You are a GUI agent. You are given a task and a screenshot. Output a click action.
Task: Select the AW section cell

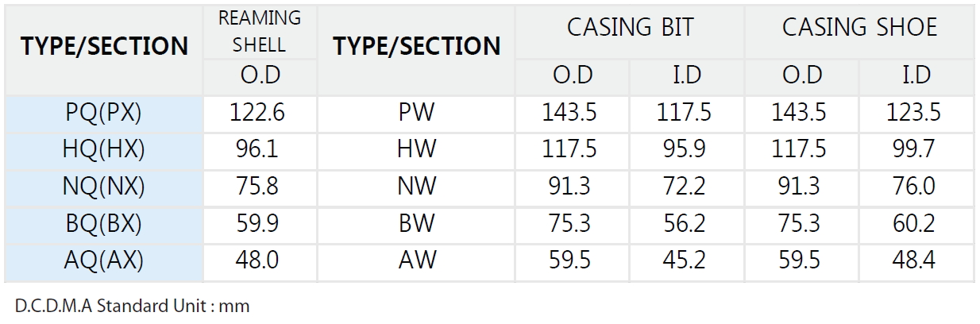[x=417, y=260]
